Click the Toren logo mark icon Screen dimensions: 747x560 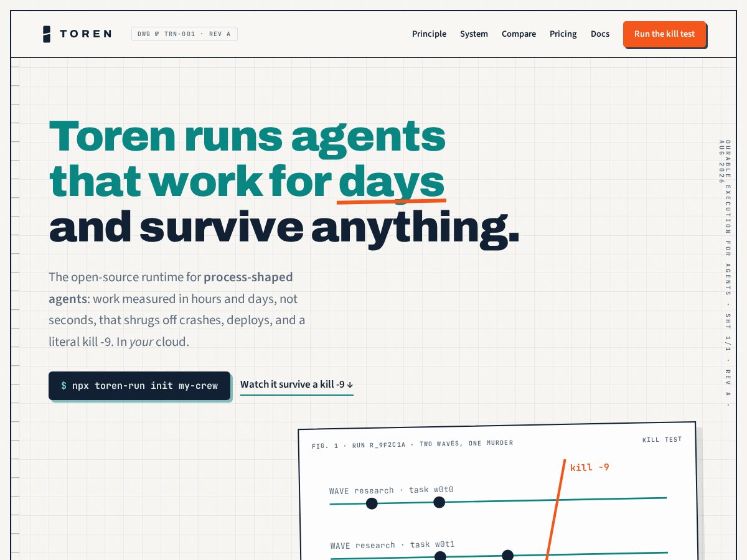coord(47,34)
